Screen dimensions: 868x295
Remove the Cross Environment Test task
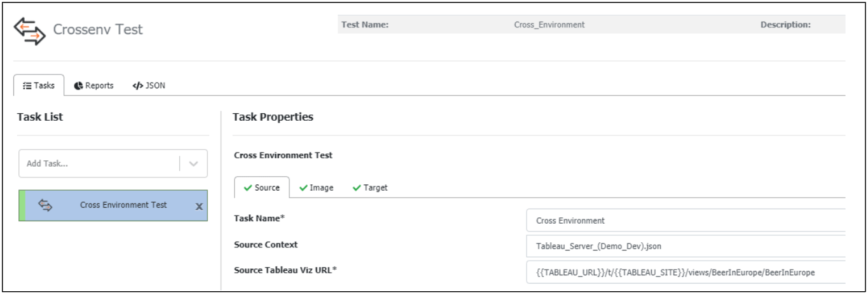coord(198,206)
